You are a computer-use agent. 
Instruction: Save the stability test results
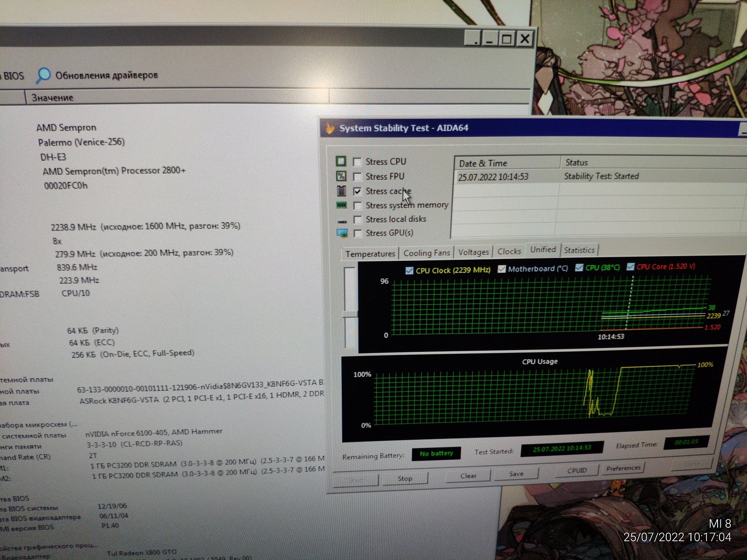click(x=516, y=474)
